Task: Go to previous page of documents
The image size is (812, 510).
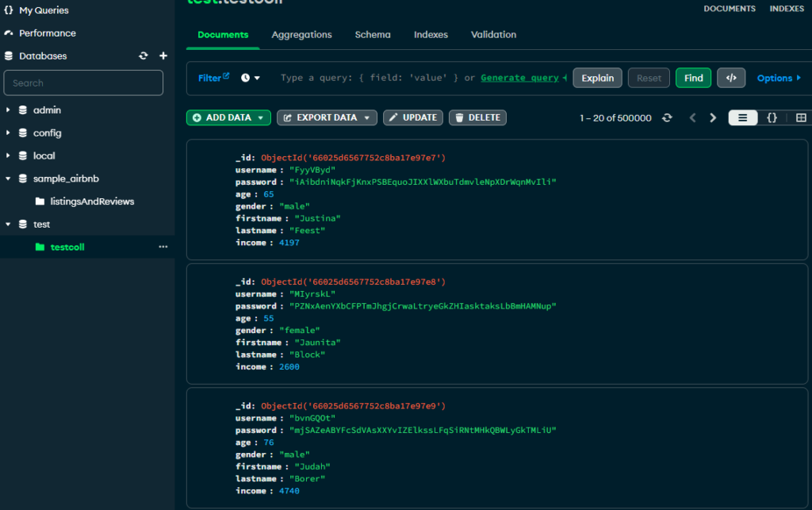Action: [x=692, y=117]
